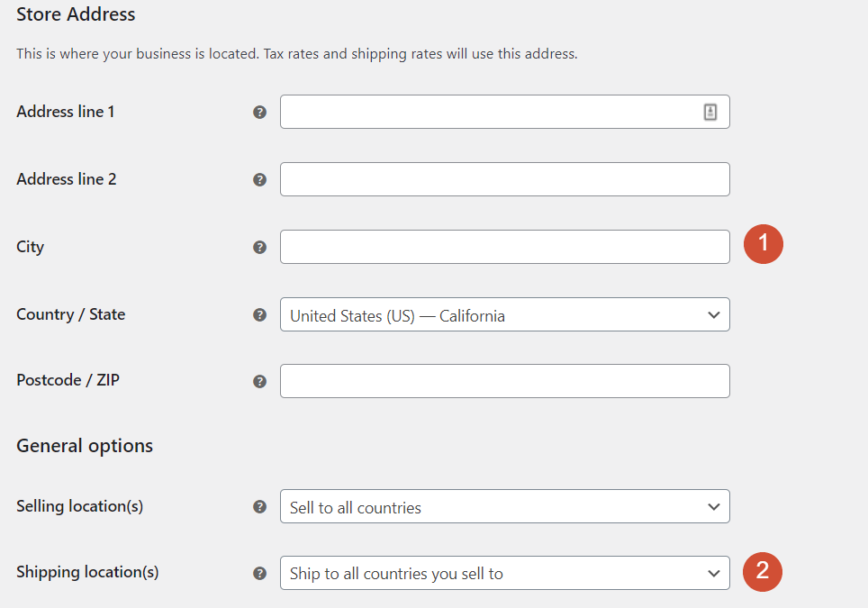Click help icon beside Address line 2
The image size is (868, 608).
259,179
